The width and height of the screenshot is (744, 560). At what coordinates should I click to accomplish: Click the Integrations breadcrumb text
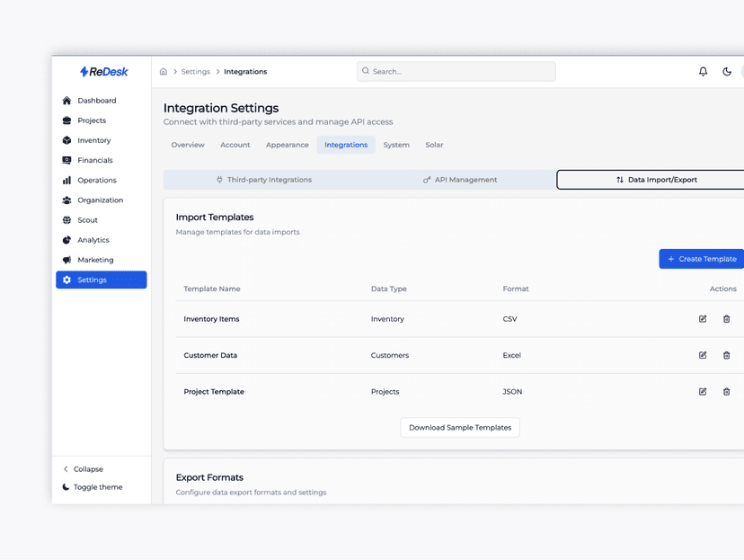click(245, 72)
